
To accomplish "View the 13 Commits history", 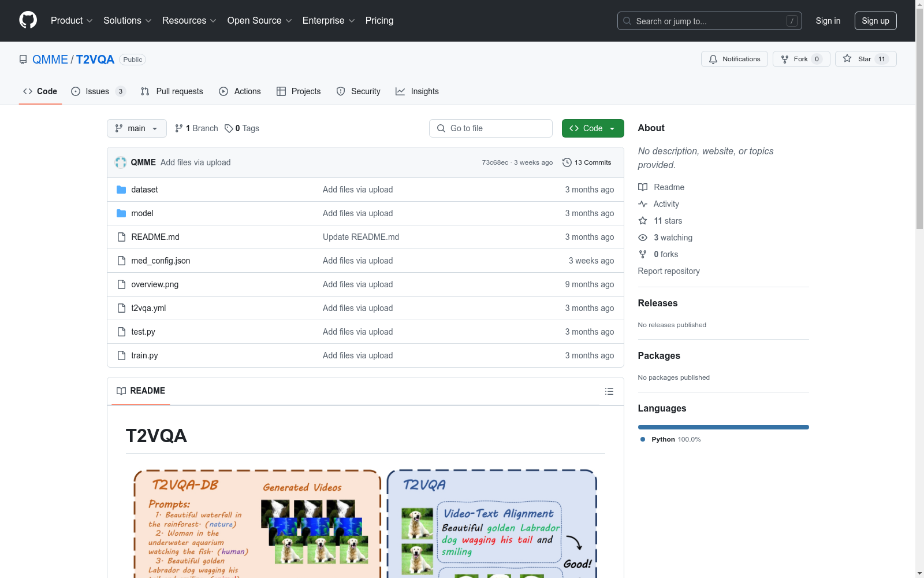I will pos(587,162).
